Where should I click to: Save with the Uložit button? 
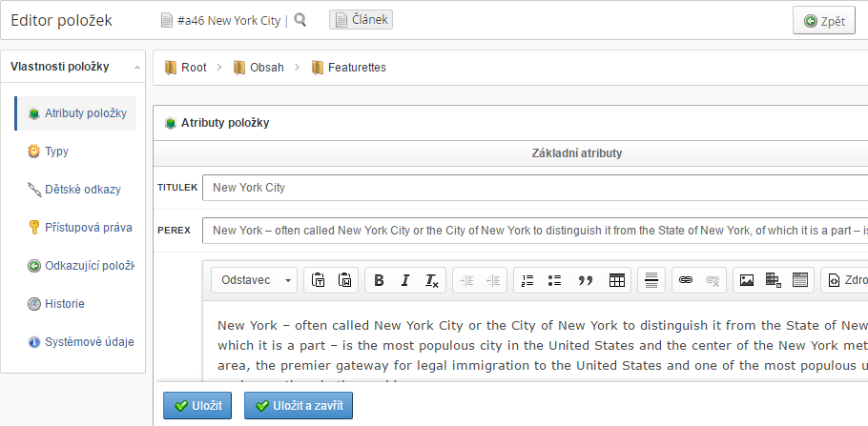[x=197, y=406]
